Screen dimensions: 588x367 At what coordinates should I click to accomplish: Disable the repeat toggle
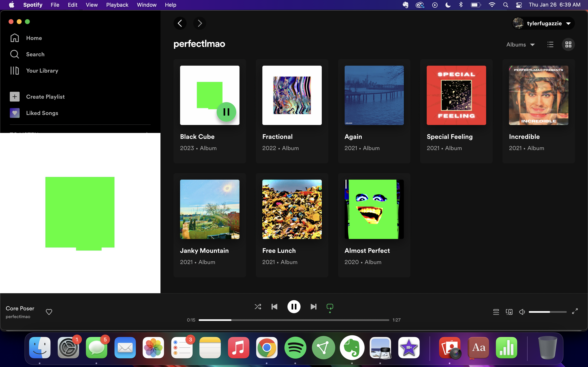pos(330,307)
